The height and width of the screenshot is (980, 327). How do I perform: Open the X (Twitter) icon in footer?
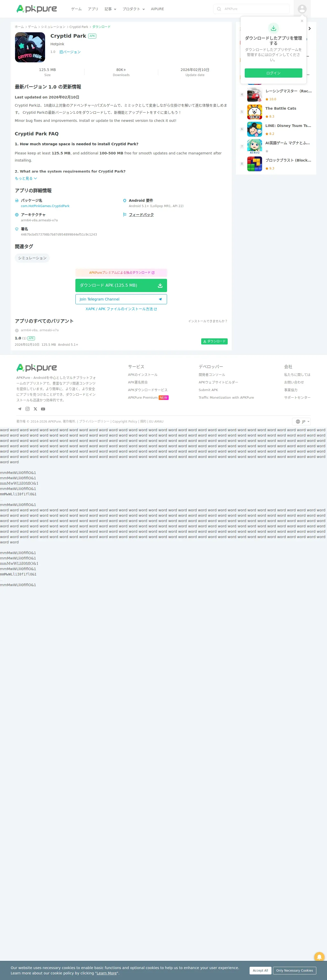(x=35, y=409)
